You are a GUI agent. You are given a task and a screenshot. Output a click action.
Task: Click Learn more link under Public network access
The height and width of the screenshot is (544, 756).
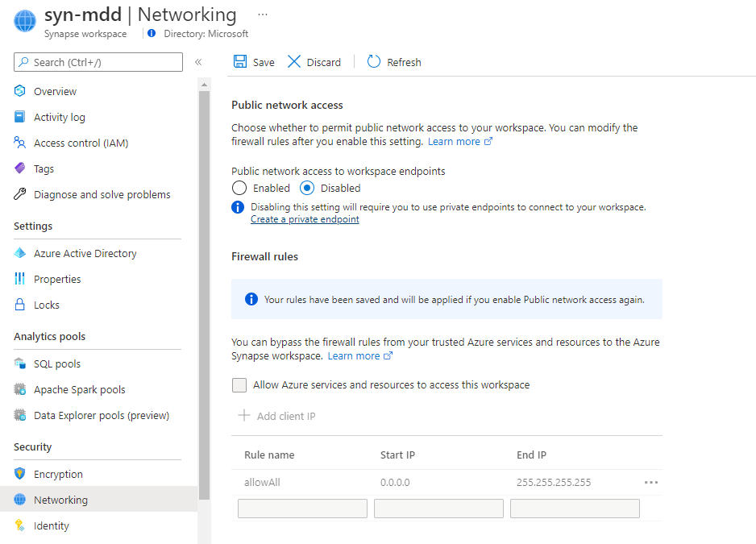pyautogui.click(x=459, y=141)
